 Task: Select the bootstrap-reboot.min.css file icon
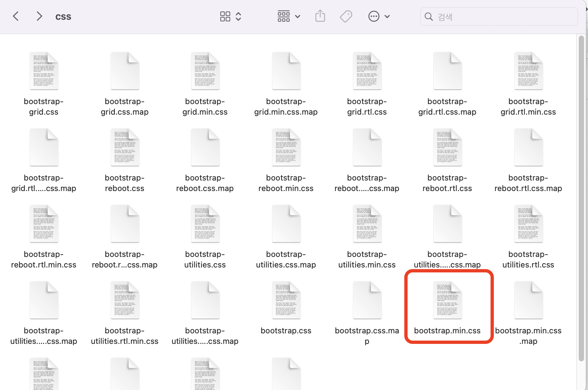coord(286,147)
